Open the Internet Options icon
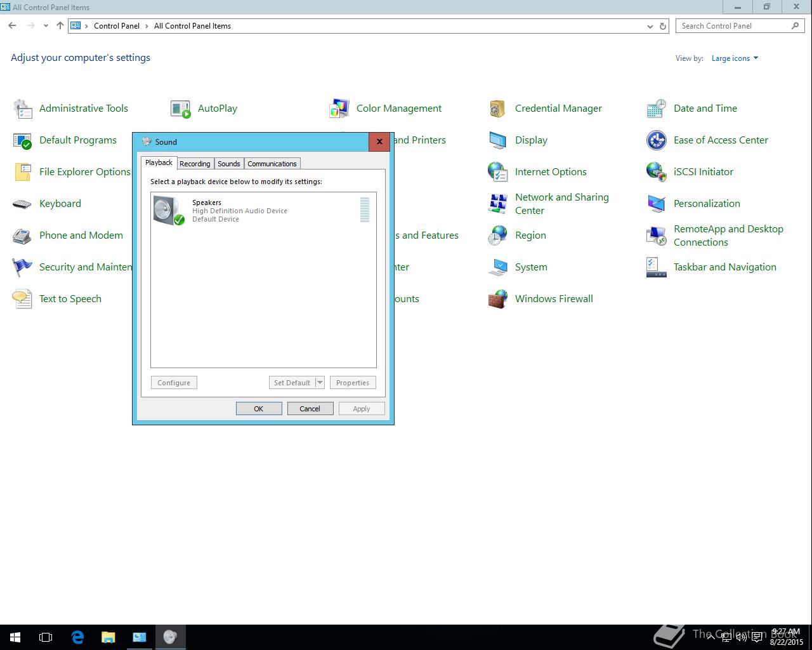This screenshot has width=812, height=650. click(x=498, y=172)
